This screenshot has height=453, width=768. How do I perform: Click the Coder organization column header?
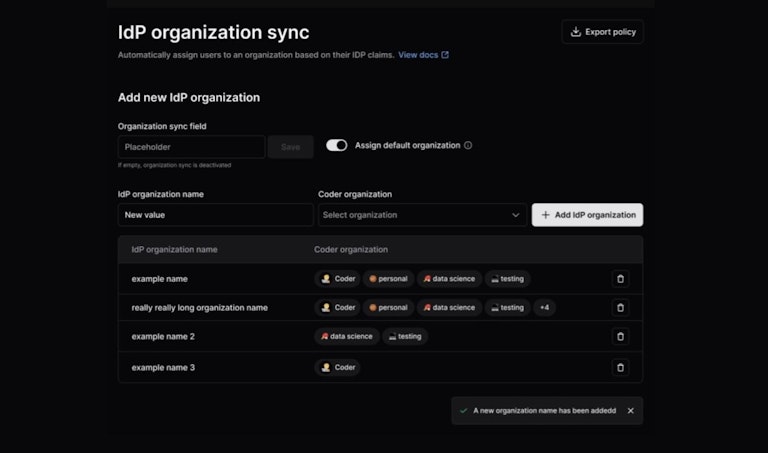(x=351, y=249)
